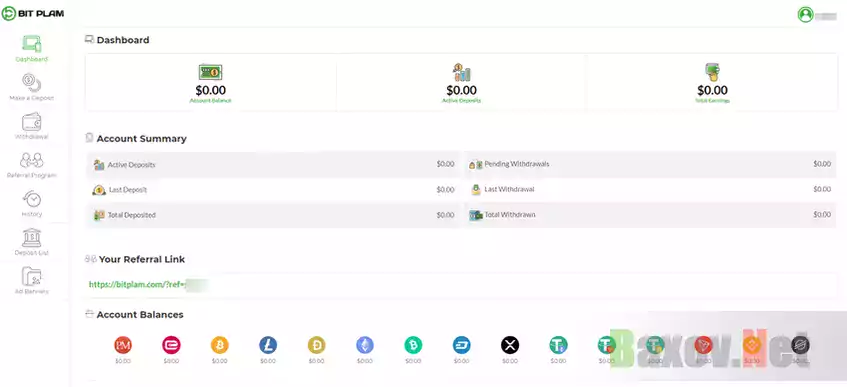Click the Bit Plam logo
Viewport: 847px width, 387px height.
point(33,14)
